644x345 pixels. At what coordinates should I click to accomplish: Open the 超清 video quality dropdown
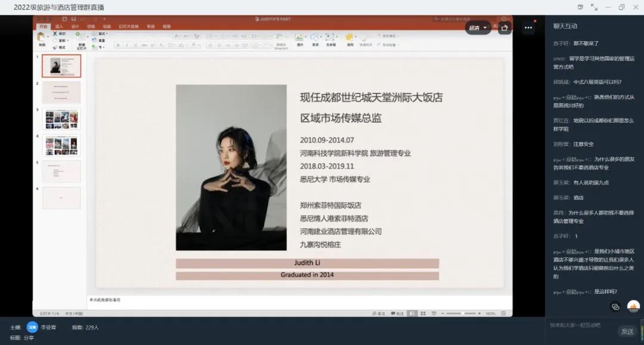478,27
